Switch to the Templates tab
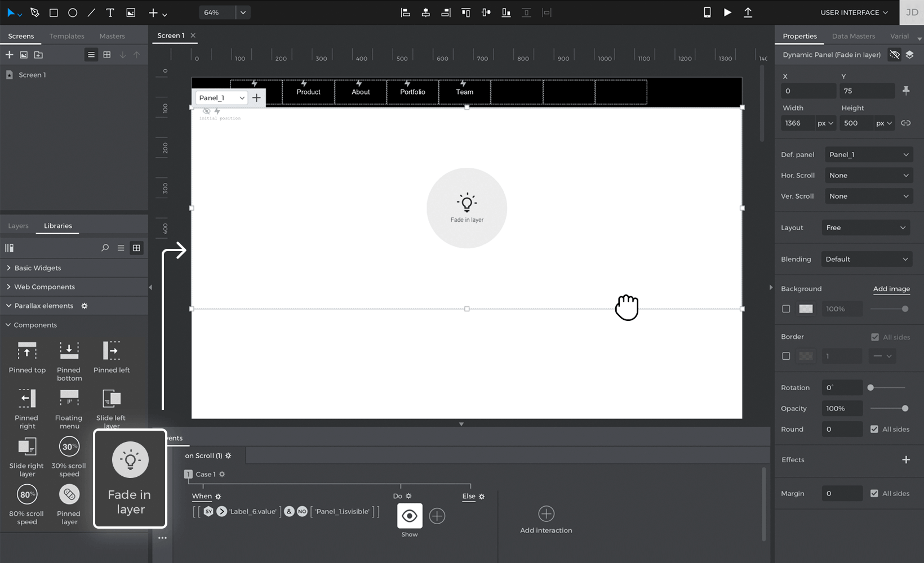This screenshot has height=563, width=924. coord(66,36)
